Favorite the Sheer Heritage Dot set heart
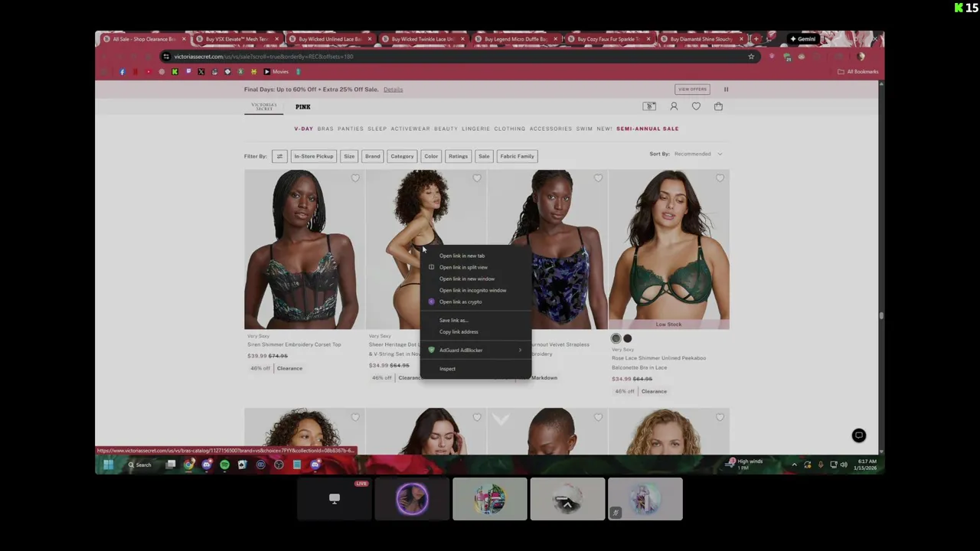The height and width of the screenshot is (551, 980). point(477,178)
